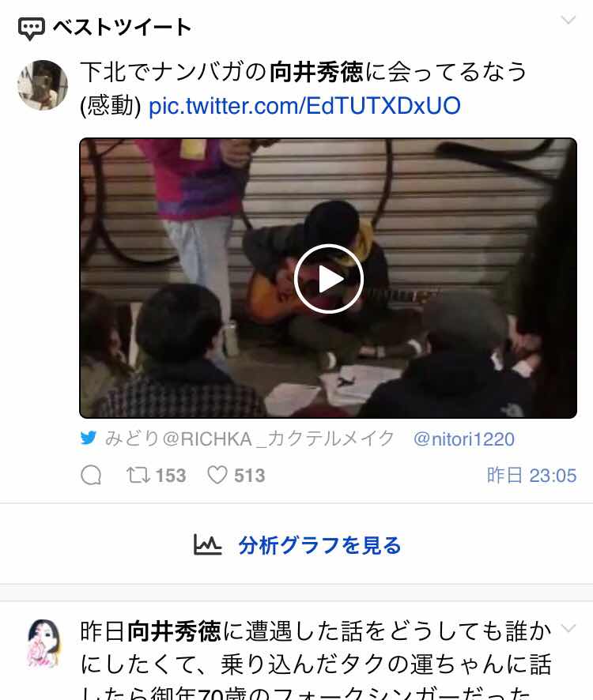Select the ベストツイート heading
Screen dimensions: 593x700
click(123, 27)
